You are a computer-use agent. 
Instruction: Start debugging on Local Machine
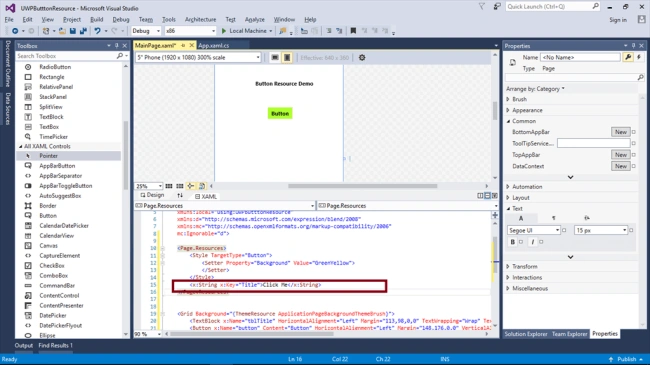coord(247,31)
